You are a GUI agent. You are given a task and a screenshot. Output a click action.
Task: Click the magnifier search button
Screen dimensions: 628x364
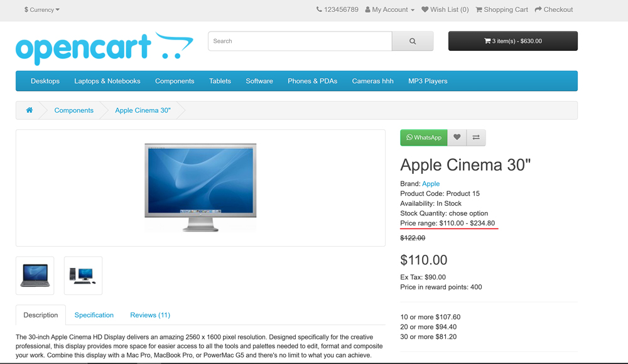pyautogui.click(x=413, y=41)
